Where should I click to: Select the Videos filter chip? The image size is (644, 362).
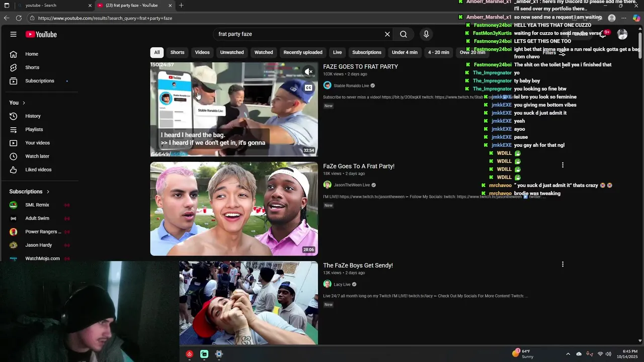coord(202,52)
